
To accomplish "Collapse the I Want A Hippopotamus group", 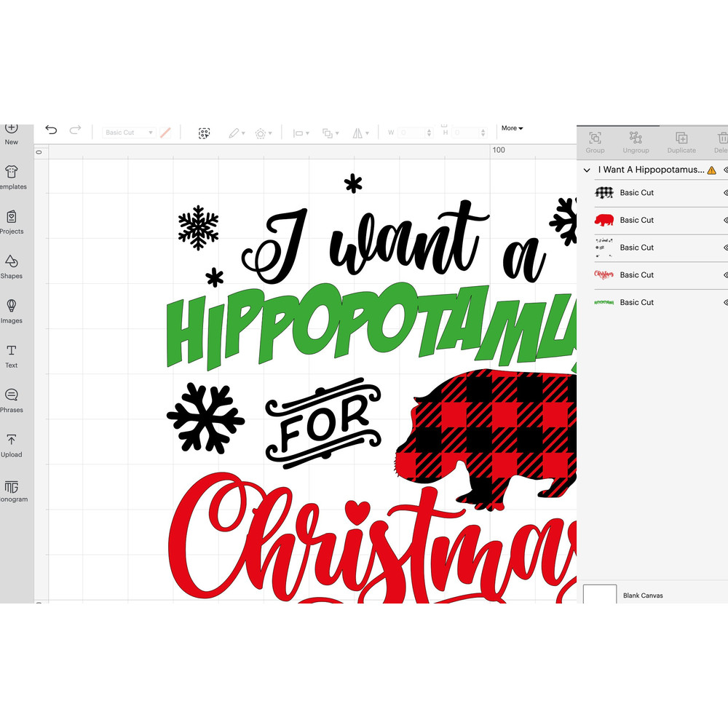I will click(587, 170).
